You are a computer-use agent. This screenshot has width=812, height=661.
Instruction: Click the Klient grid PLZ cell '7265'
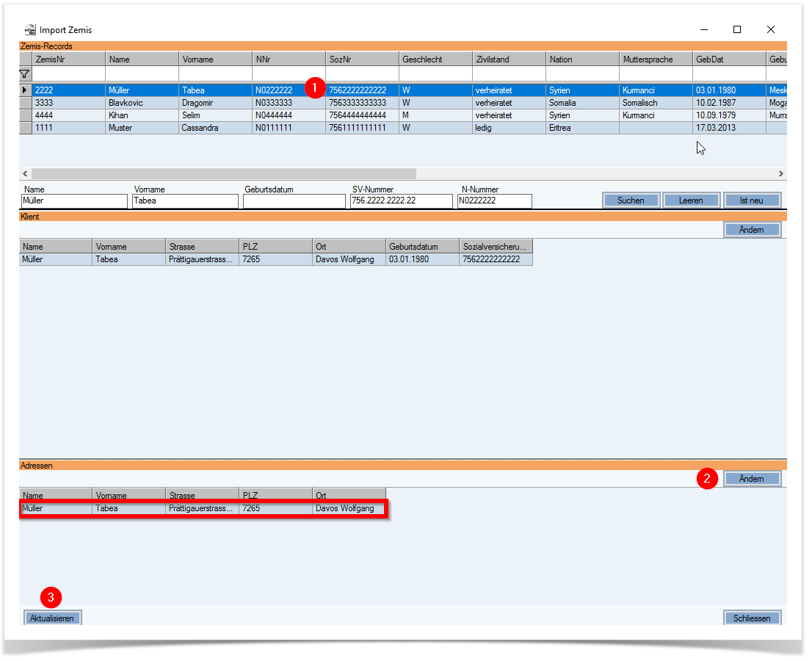click(275, 259)
